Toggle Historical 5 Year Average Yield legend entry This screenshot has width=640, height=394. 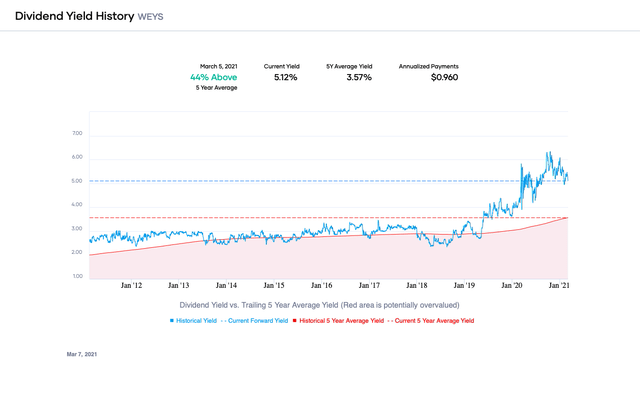(338, 321)
